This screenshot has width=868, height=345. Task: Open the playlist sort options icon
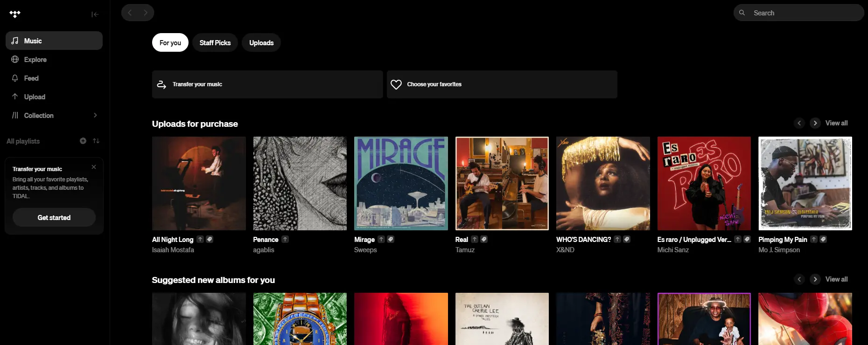point(96,141)
